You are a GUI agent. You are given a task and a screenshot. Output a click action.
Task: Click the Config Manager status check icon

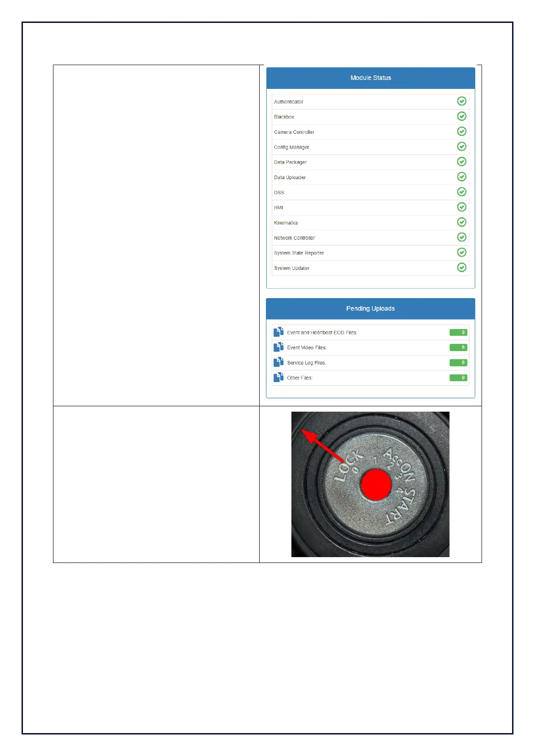pos(461,146)
